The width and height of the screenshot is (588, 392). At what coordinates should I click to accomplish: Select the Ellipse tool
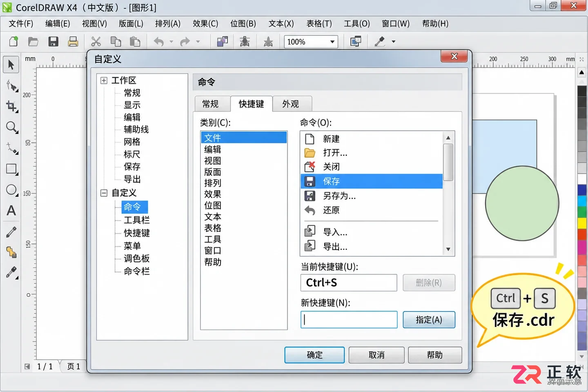(11, 190)
